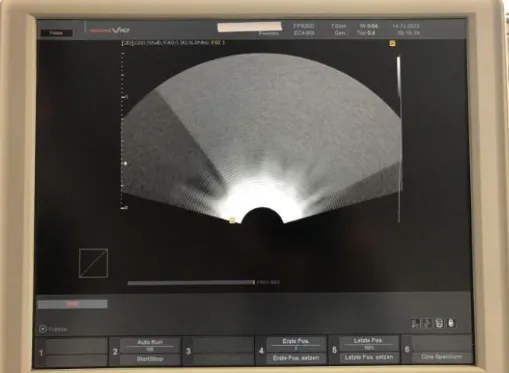
Task: Click the gray status field with red text
Action: (72, 304)
